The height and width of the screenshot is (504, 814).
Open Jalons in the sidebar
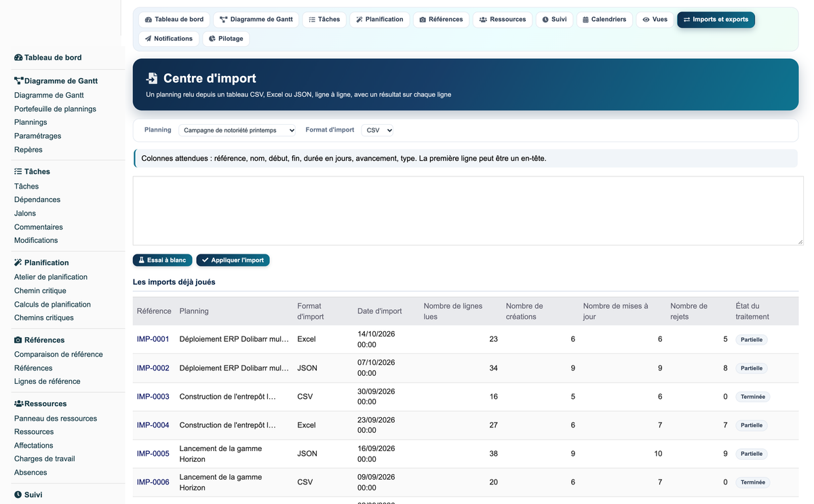coord(25,213)
